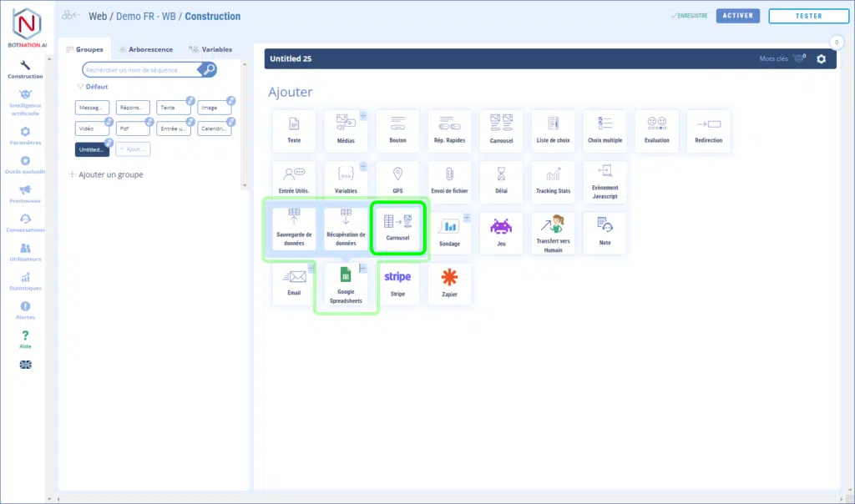Screen dimensions: 855x504
Task: Focus the sequence name search field
Action: tap(140, 70)
